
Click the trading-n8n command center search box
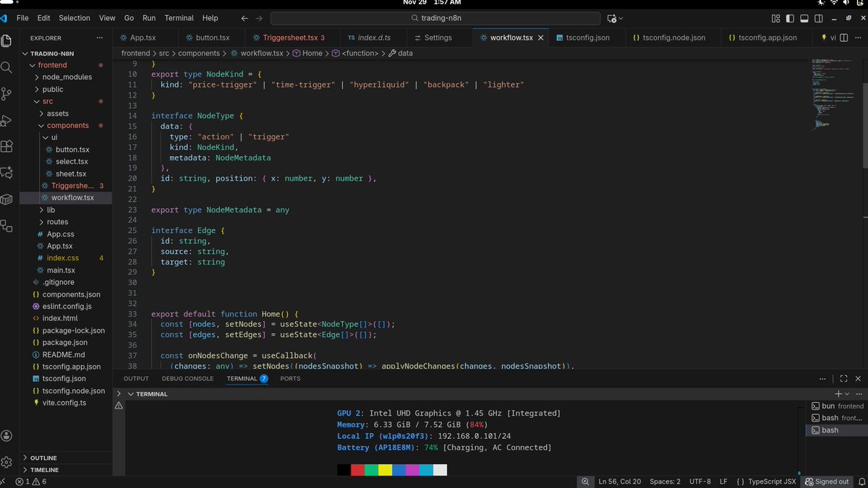coord(435,18)
